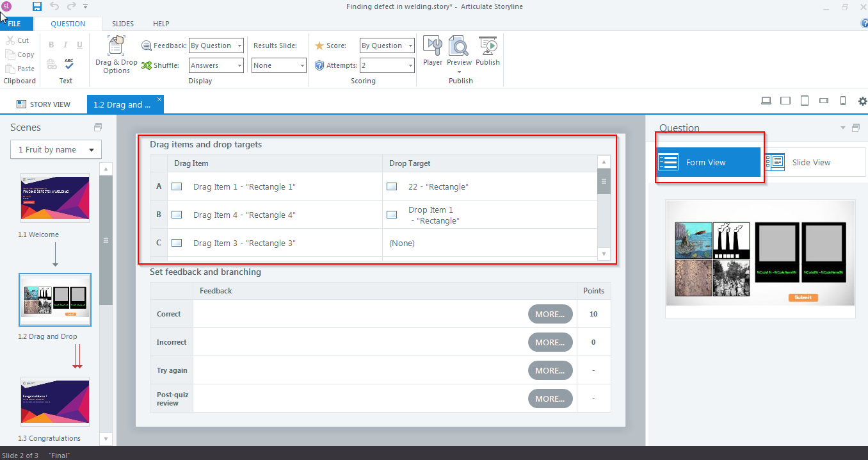
Task: Toggle Bold text formatting
Action: [x=51, y=45]
